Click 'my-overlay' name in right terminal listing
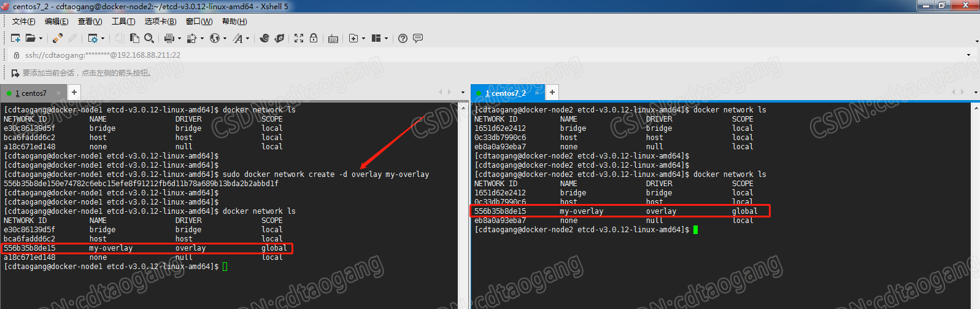This screenshot has height=309, width=980. click(x=582, y=211)
